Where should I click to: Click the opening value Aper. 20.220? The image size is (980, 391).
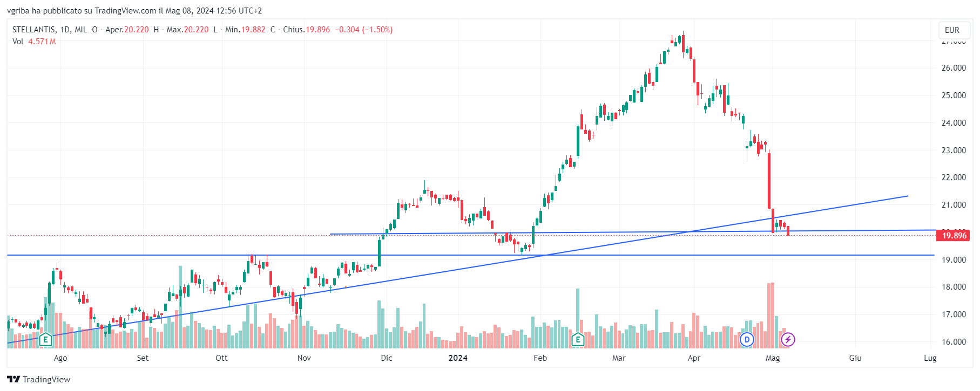127,30
